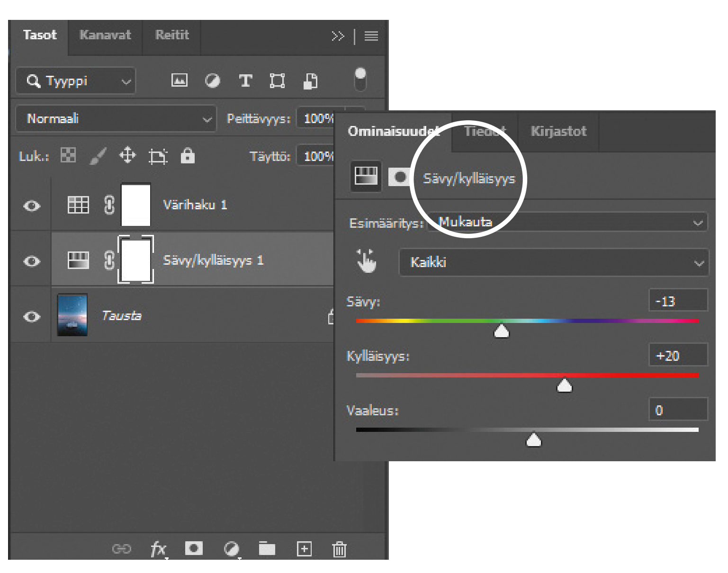Click the adjustment layer filter icon
Screen dimensions: 728x573
point(212,81)
